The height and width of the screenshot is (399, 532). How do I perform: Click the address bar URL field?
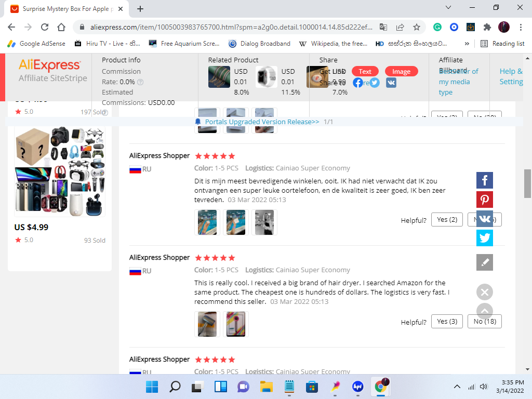(231, 27)
